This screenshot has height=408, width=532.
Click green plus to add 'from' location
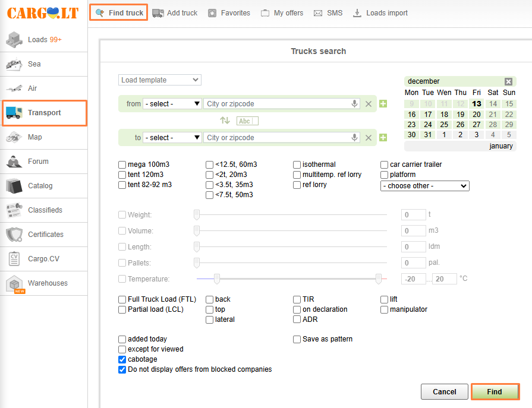(383, 104)
